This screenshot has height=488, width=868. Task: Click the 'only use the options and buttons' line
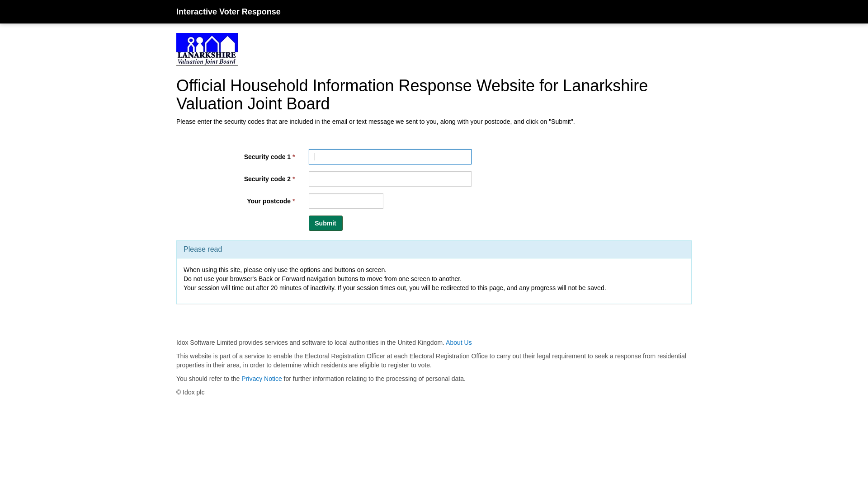285,270
